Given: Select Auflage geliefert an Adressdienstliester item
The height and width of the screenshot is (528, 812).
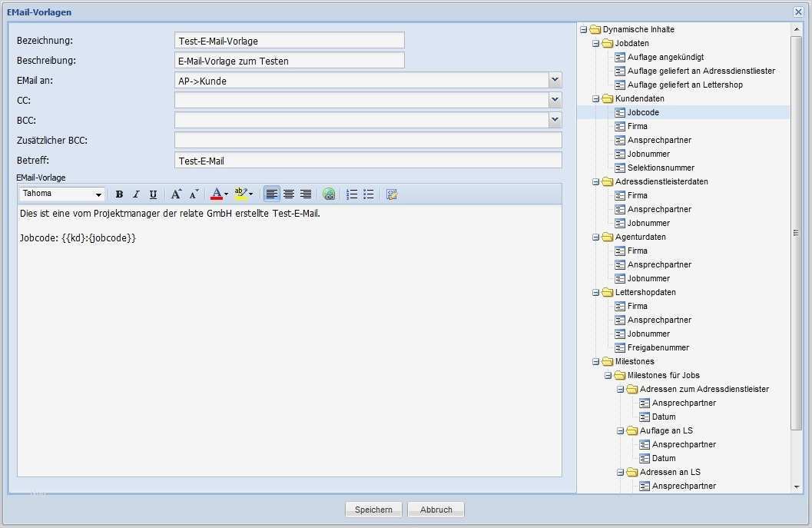Looking at the screenshot, I should point(701,71).
